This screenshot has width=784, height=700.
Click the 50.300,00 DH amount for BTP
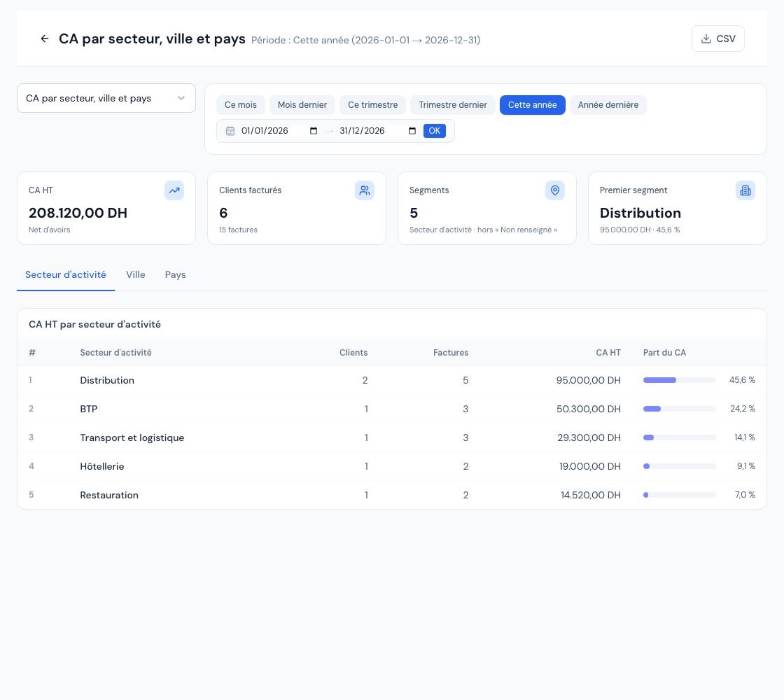(x=589, y=409)
